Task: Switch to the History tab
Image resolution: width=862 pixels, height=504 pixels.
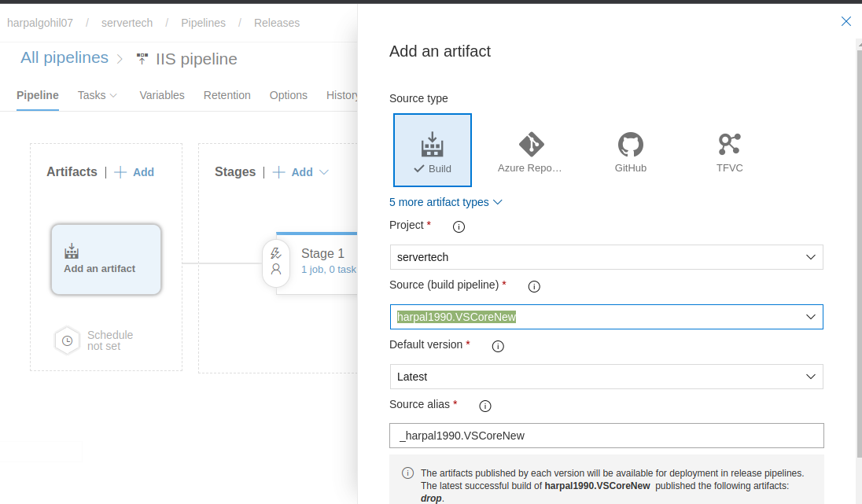Action: click(341, 96)
